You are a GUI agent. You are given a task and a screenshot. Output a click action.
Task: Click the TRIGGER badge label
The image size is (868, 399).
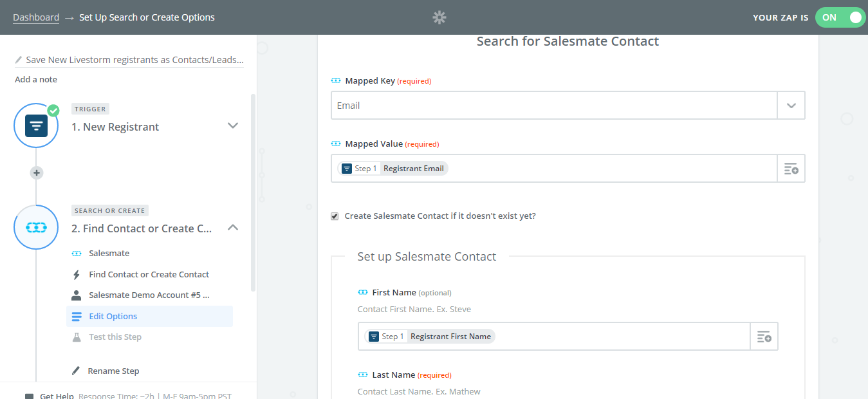point(91,109)
